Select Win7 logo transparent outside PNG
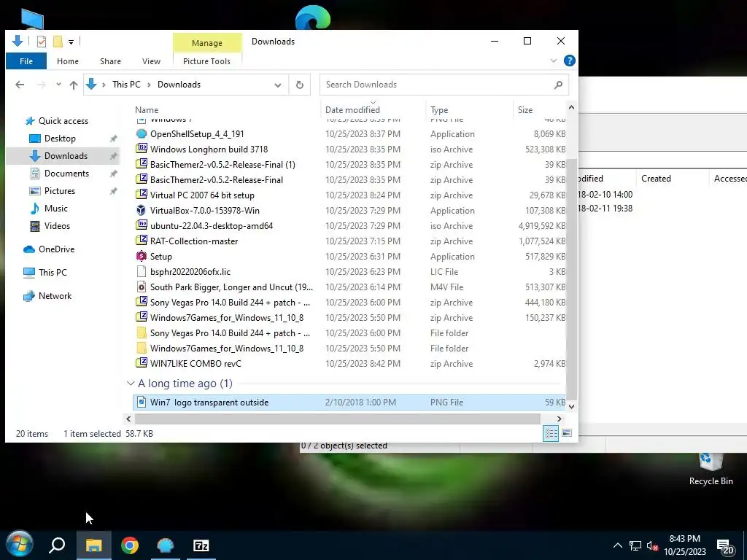747x560 pixels. 349,402
